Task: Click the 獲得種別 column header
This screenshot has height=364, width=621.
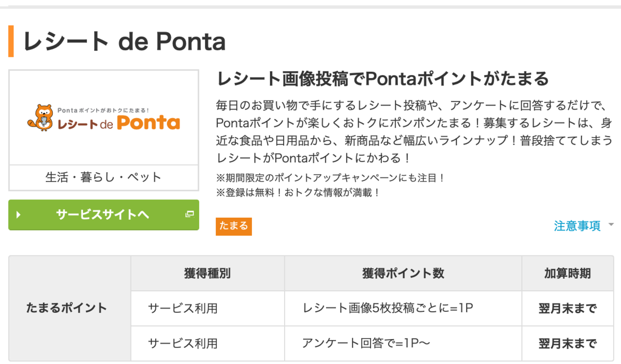Action: (208, 274)
